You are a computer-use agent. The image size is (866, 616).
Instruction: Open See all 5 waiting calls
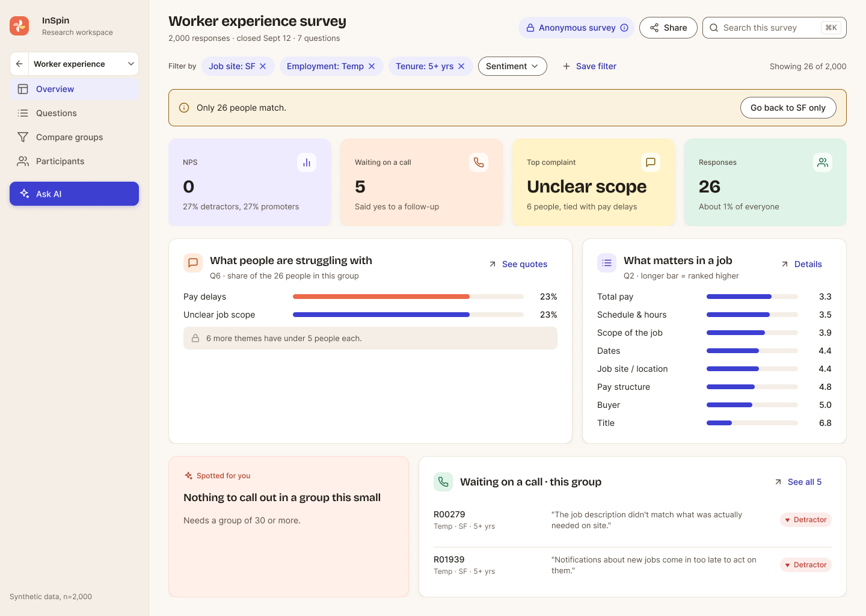[798, 482]
